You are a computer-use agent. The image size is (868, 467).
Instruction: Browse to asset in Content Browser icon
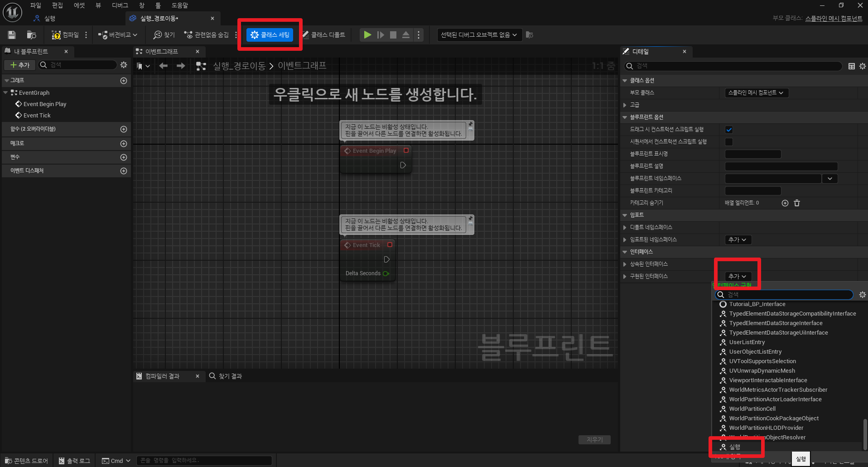[31, 35]
